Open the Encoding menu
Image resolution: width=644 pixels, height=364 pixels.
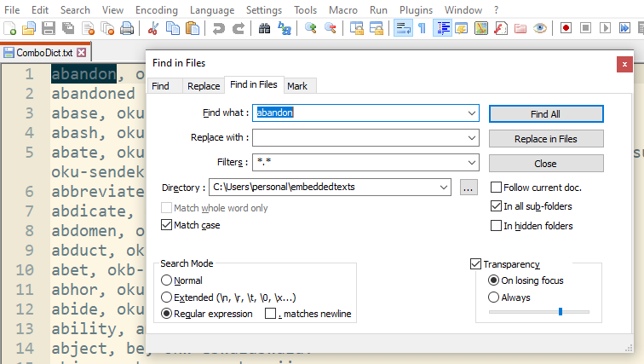[157, 10]
